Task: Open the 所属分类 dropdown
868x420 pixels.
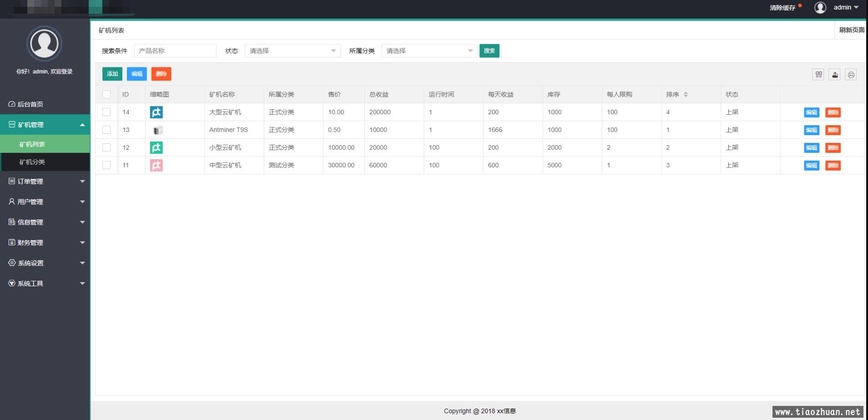Action: pyautogui.click(x=429, y=51)
